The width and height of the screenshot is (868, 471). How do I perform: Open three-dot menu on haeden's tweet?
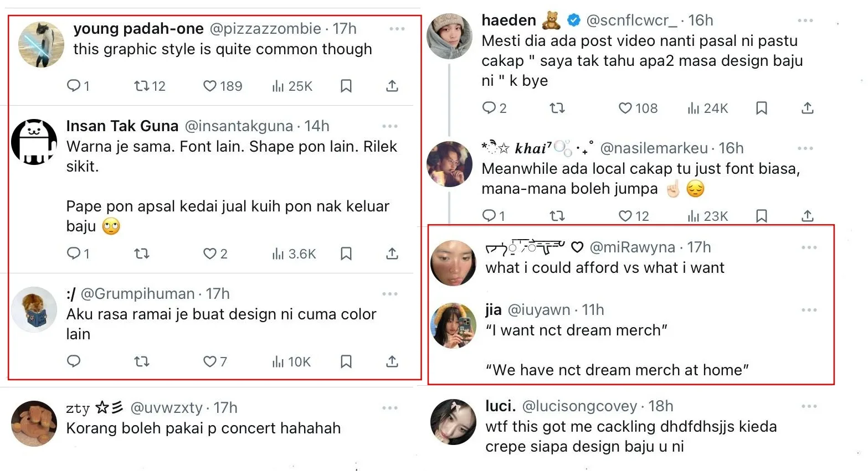point(805,20)
